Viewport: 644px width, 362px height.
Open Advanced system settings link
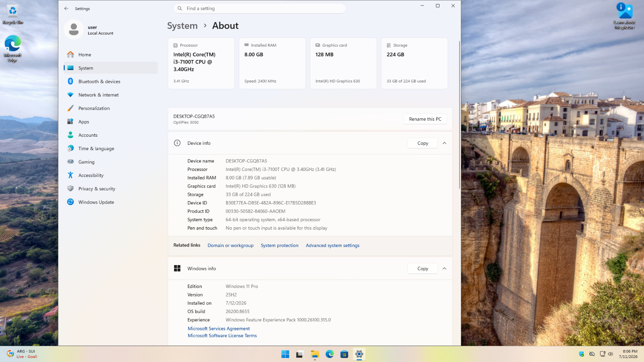click(332, 245)
